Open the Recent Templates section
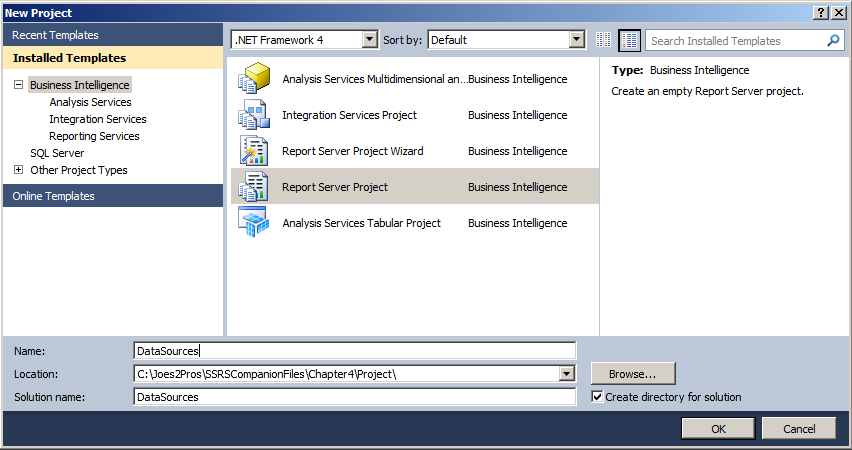852x450 pixels. [112, 35]
